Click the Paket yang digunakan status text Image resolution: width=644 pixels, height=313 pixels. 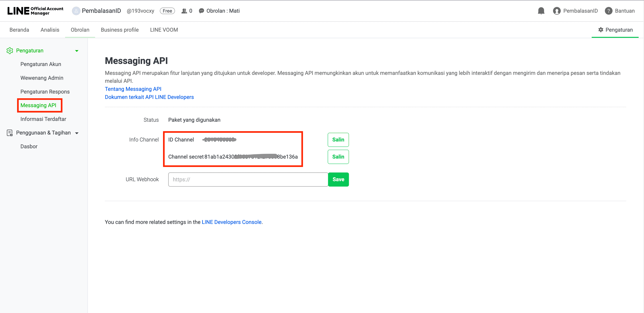pyautogui.click(x=194, y=120)
